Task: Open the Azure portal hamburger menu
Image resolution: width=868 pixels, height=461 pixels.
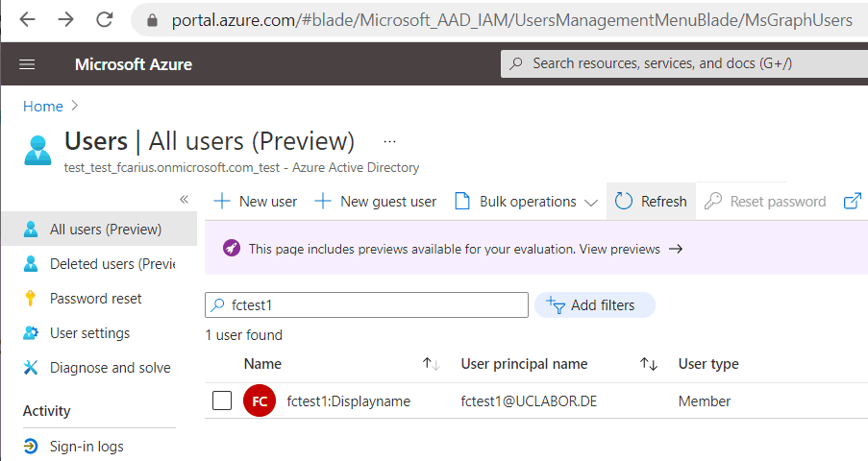Action: point(27,64)
